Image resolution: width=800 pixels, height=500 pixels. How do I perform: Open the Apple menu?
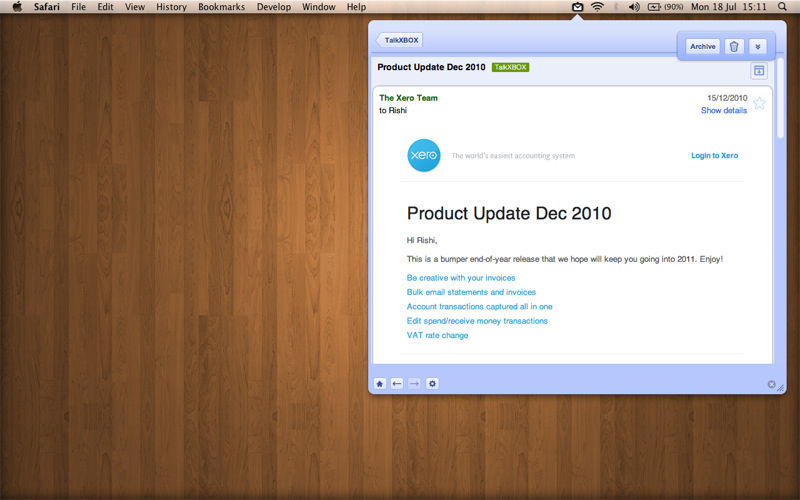click(x=17, y=7)
